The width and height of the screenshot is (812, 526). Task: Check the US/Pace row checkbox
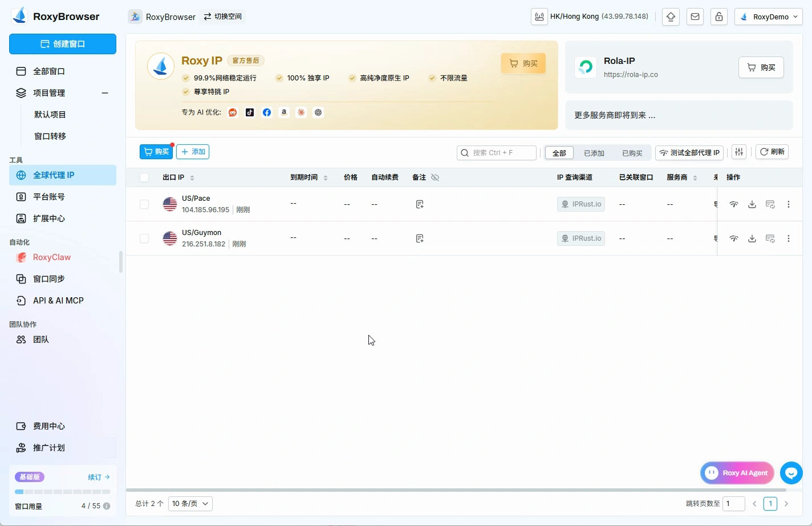coord(144,204)
